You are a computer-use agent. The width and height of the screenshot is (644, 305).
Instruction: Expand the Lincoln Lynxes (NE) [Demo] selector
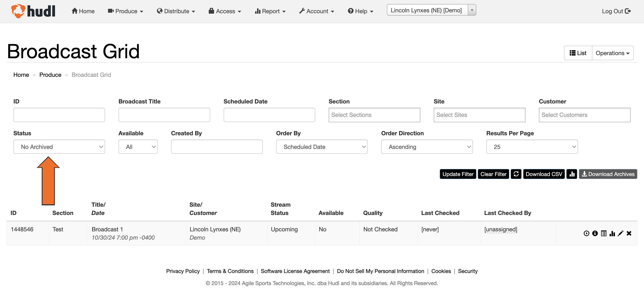432,10
